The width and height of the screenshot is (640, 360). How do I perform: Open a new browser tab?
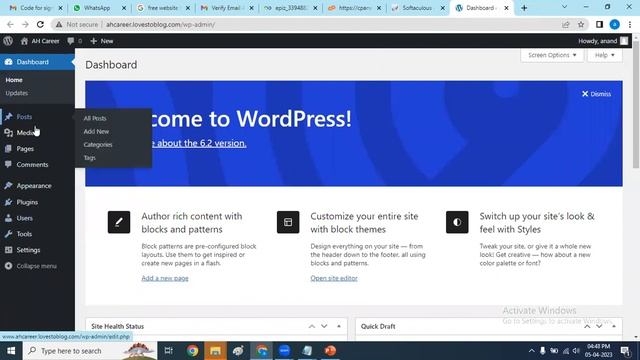point(524,8)
